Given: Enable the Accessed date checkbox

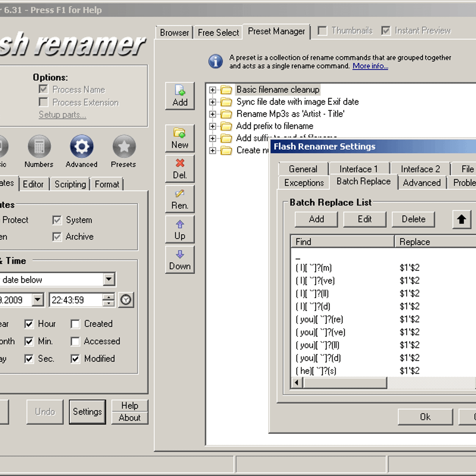Looking at the screenshot, I should tap(75, 341).
